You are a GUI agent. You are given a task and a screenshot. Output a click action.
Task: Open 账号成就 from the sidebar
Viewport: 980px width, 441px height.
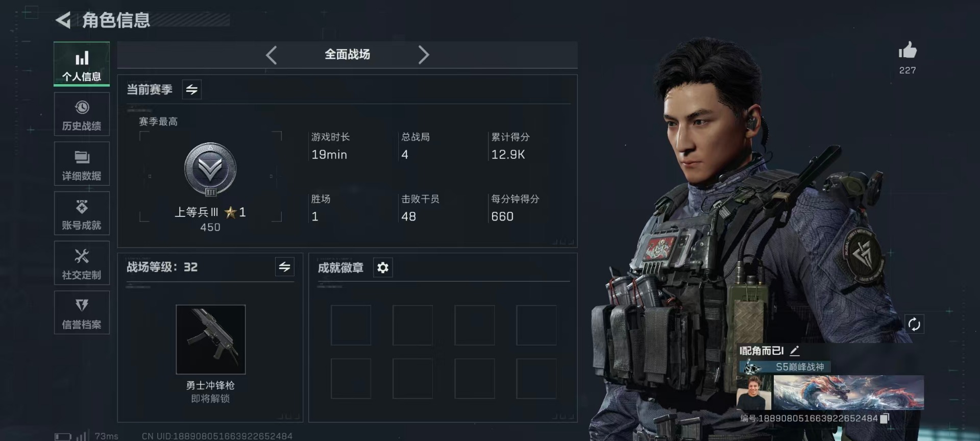(82, 213)
